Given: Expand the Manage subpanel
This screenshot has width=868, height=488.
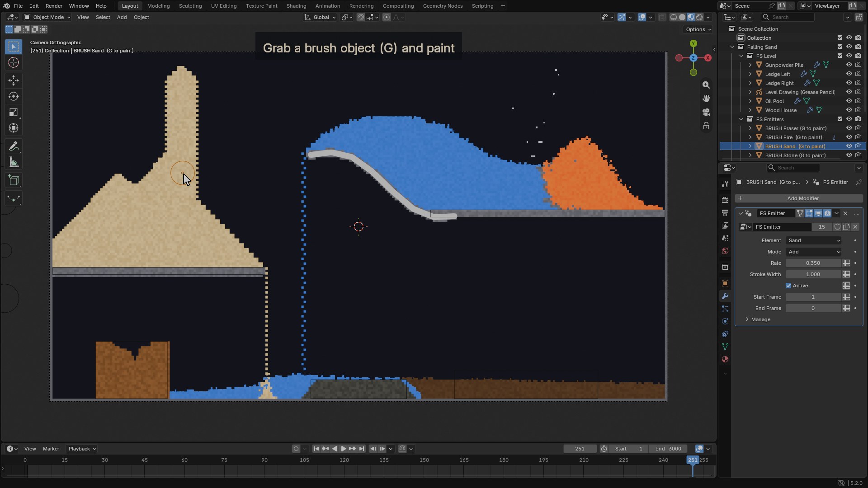Looking at the screenshot, I should coord(761,319).
